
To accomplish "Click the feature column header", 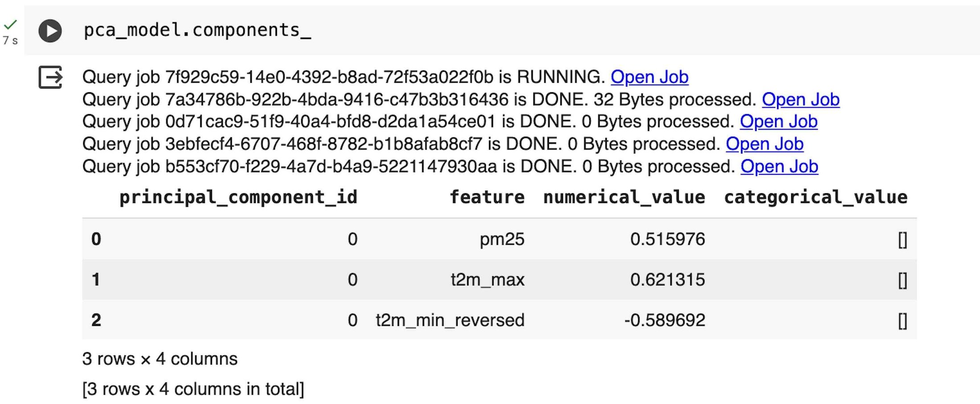I will tap(487, 197).
